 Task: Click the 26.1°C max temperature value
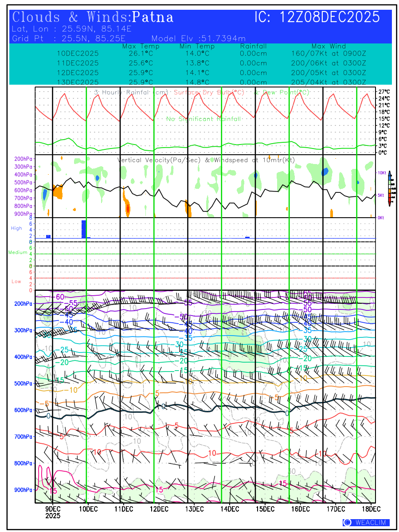click(141, 53)
